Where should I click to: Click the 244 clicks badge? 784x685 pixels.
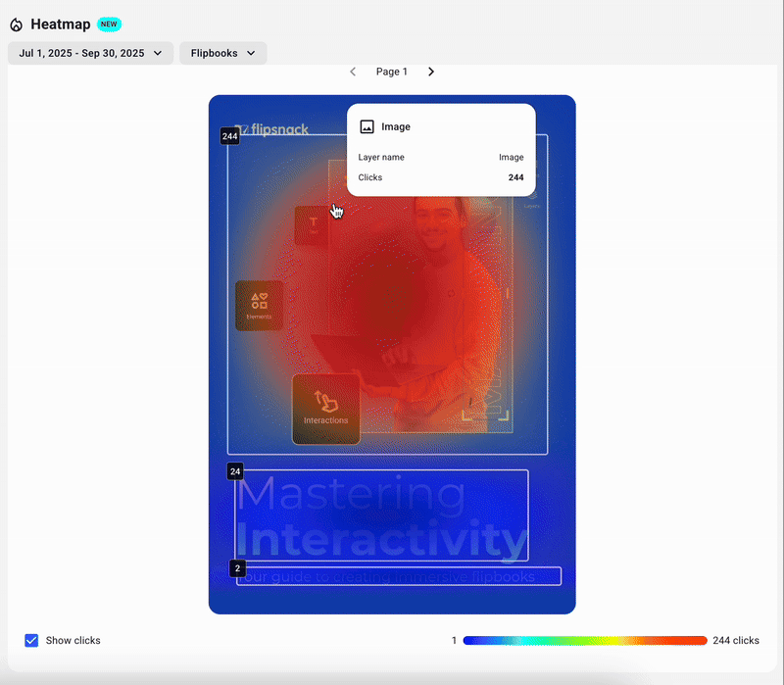point(230,136)
